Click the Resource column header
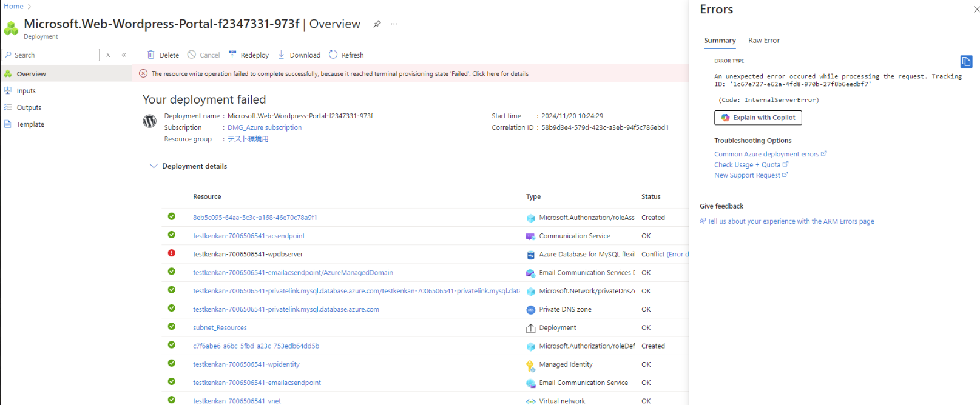This screenshot has height=405, width=980. [207, 196]
